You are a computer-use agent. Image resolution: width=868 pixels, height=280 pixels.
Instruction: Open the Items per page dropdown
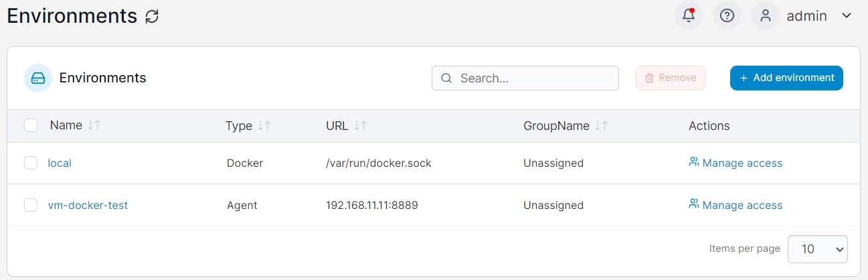coord(818,249)
